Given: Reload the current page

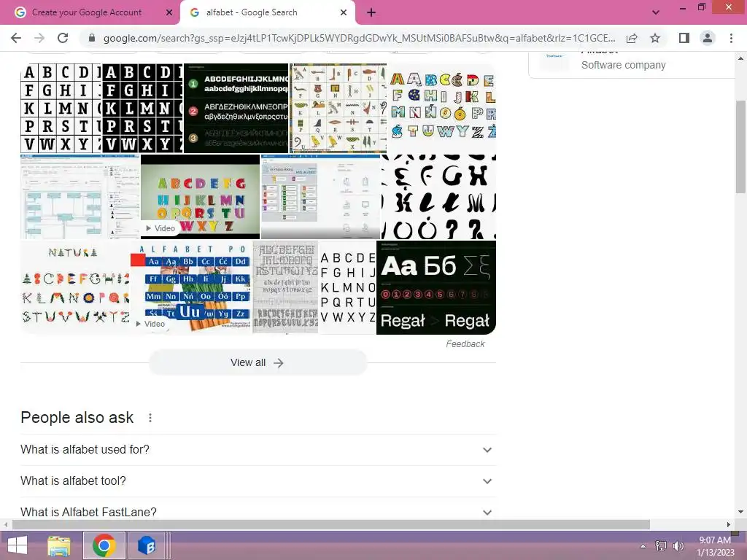Looking at the screenshot, I should (x=63, y=38).
